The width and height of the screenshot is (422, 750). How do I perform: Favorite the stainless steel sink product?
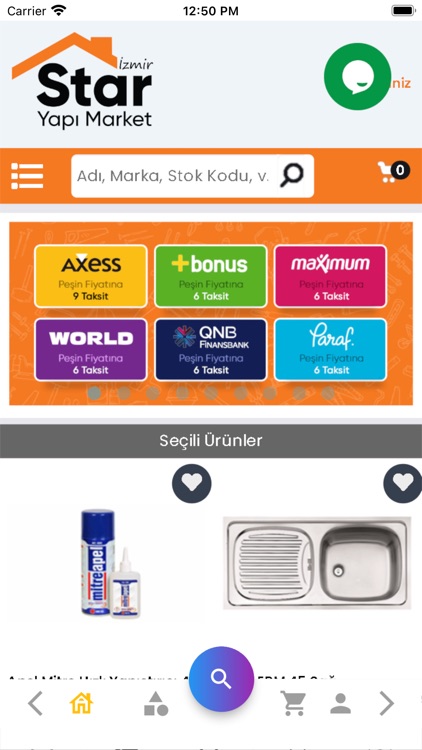click(403, 483)
